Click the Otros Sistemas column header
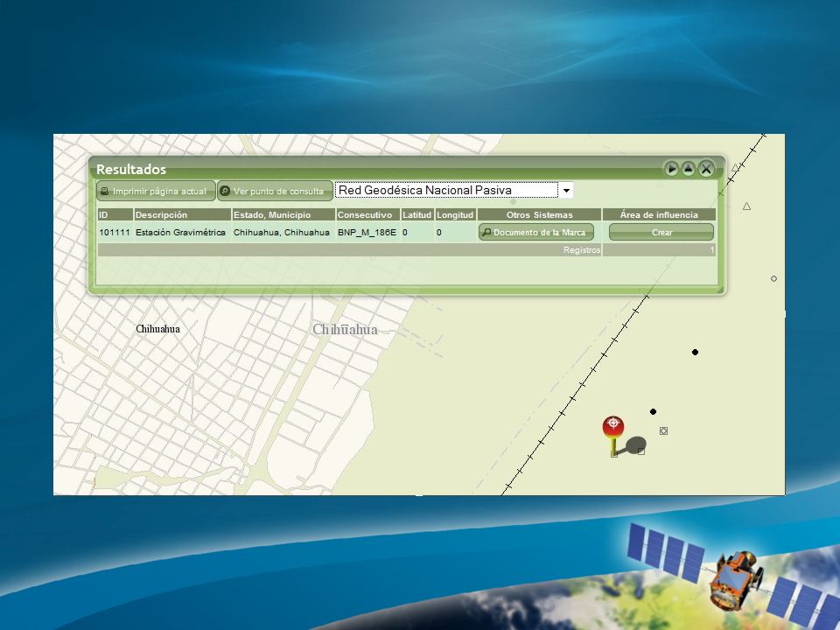 (x=540, y=215)
